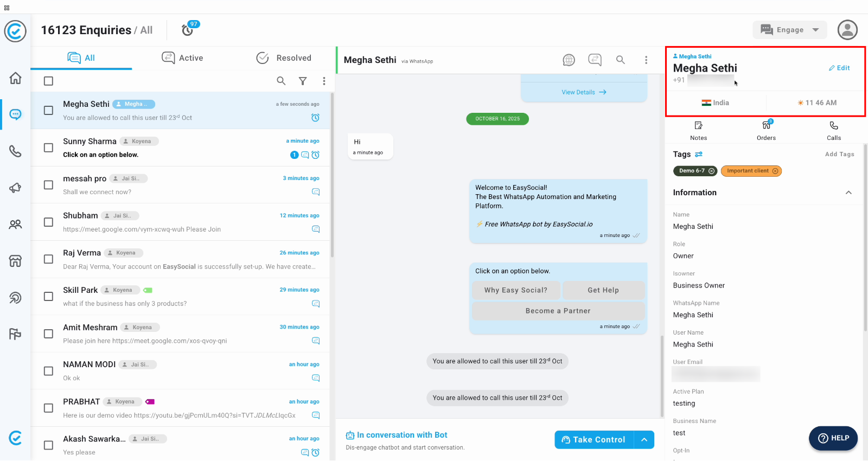868x461 pixels.
Task: Open Orders icon in contact panel
Action: (x=766, y=130)
